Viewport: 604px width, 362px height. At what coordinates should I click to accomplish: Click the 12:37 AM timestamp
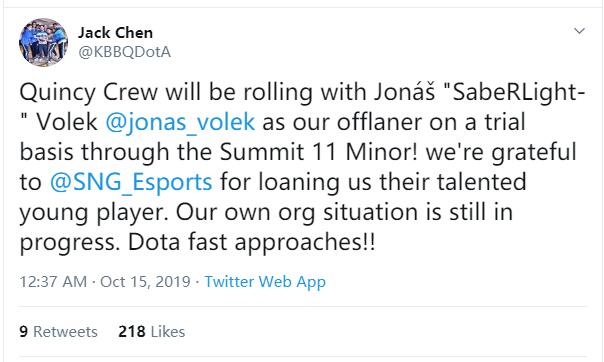53,282
